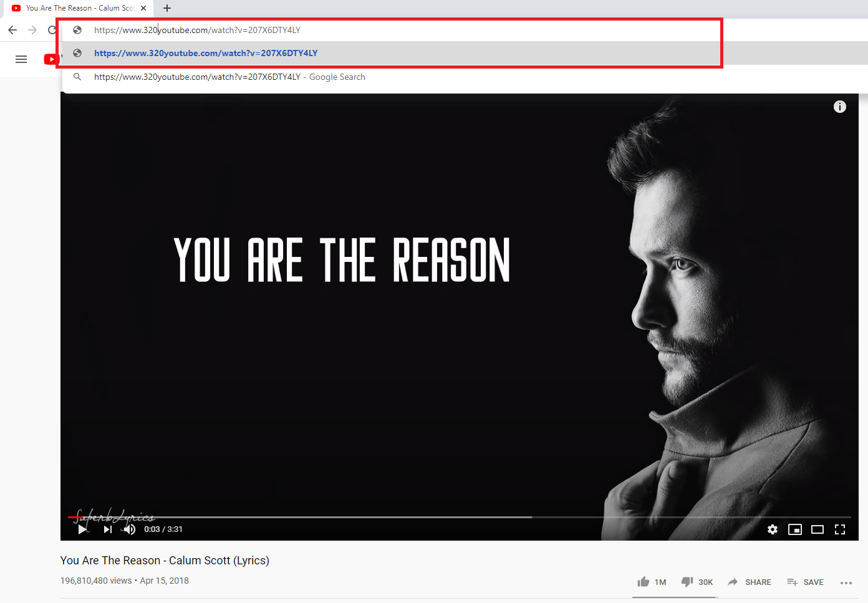The width and height of the screenshot is (868, 603).
Task: Go back to the previous page
Action: coord(12,30)
